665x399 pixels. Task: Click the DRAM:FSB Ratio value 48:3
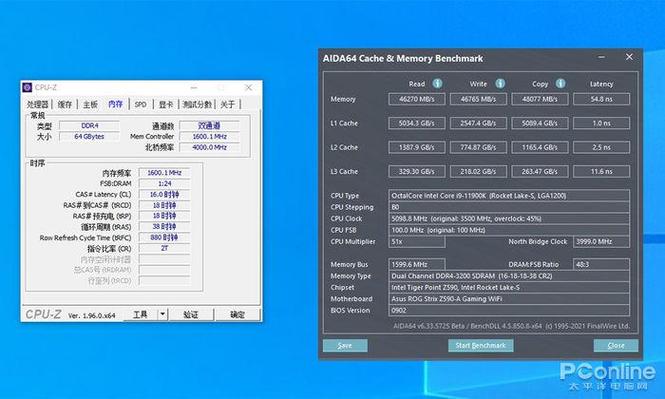tap(601, 265)
